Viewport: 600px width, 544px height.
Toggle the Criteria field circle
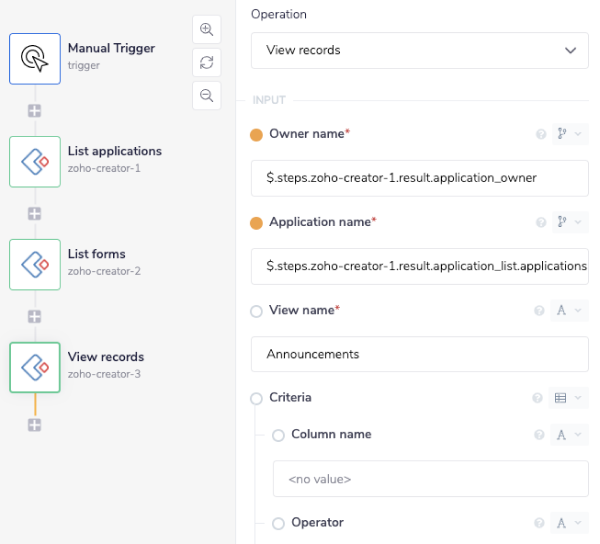(256, 398)
